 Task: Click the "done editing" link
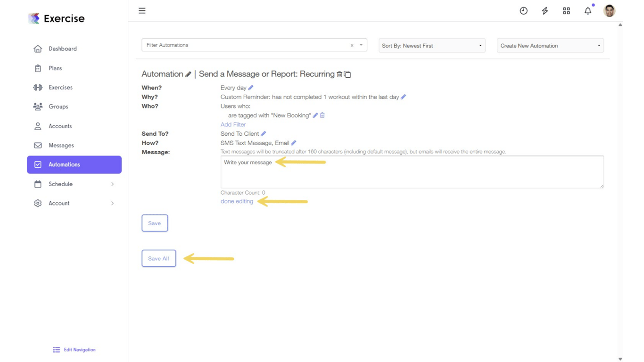coord(237,201)
